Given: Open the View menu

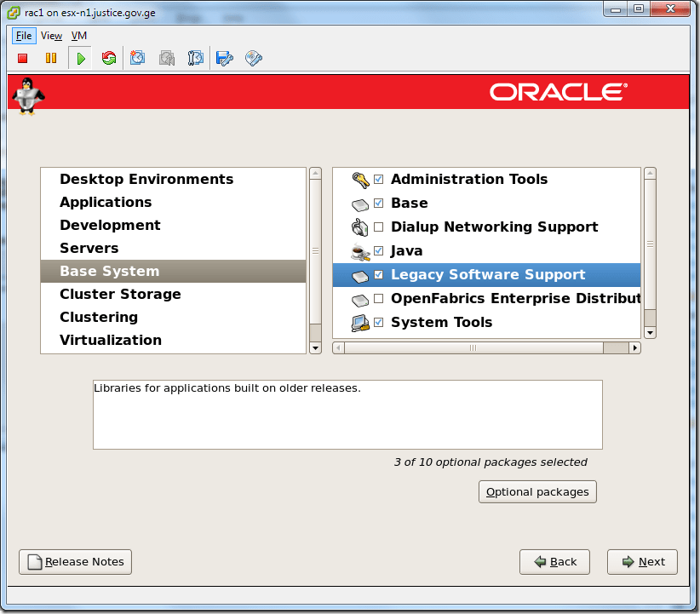Looking at the screenshot, I should 51,36.
